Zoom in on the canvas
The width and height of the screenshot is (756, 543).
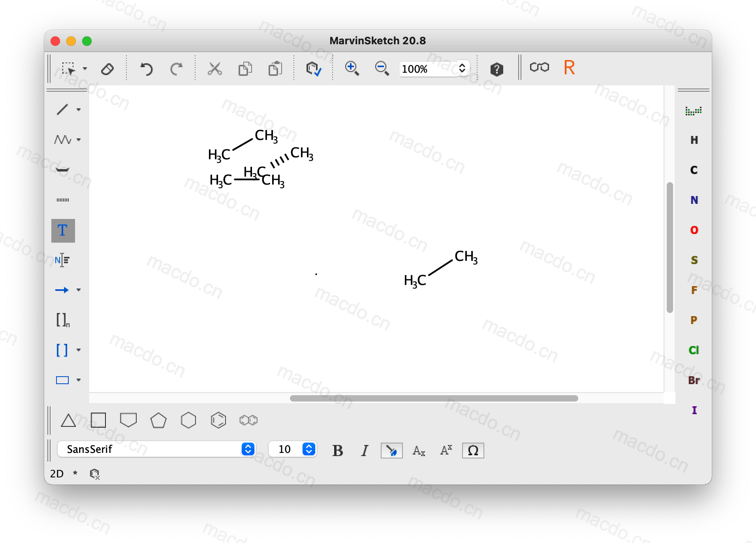(x=352, y=68)
